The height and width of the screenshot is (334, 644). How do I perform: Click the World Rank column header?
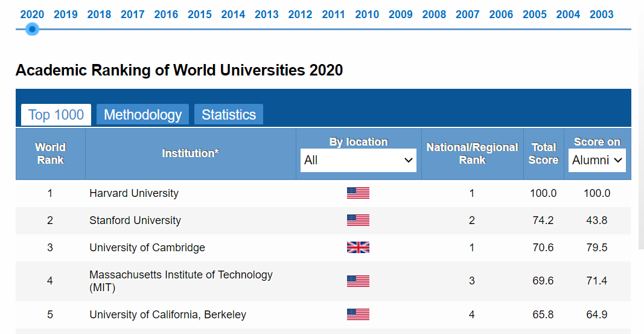(51, 153)
